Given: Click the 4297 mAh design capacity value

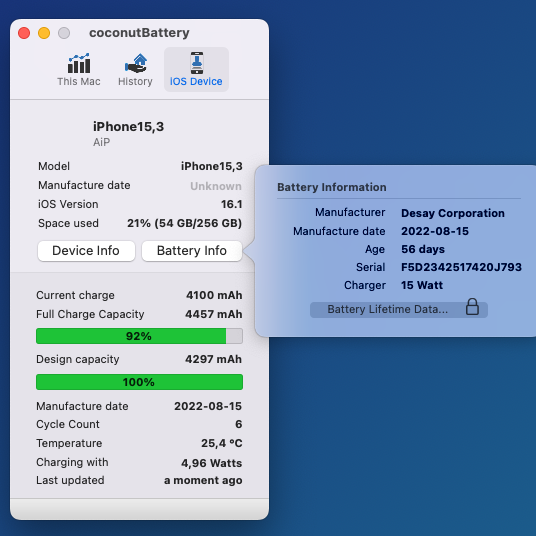Looking at the screenshot, I should (214, 359).
